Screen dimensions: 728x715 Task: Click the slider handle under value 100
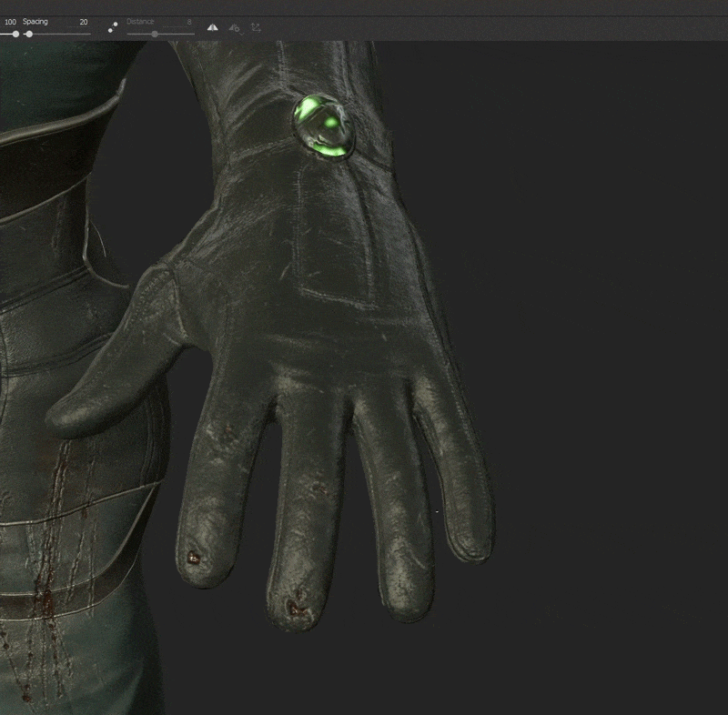point(15,34)
